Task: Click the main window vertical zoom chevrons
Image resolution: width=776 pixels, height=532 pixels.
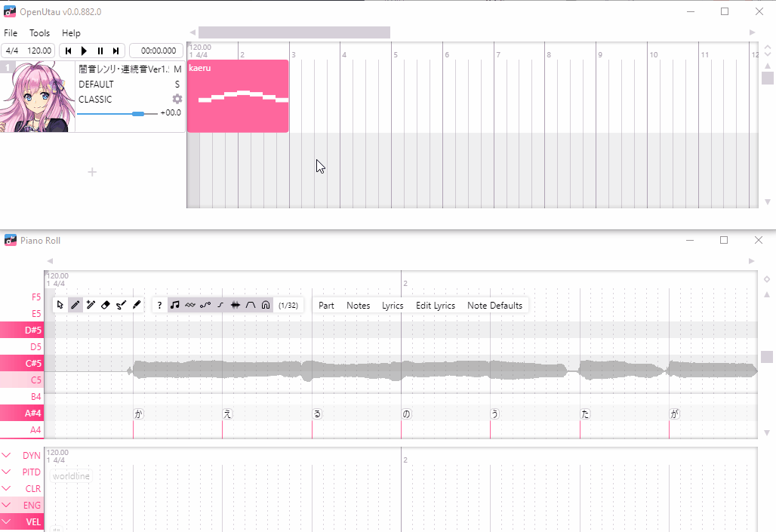Action: [x=768, y=50]
